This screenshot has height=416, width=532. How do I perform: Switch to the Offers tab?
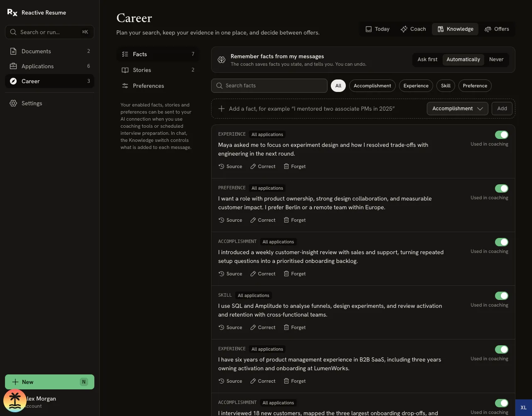pyautogui.click(x=497, y=29)
